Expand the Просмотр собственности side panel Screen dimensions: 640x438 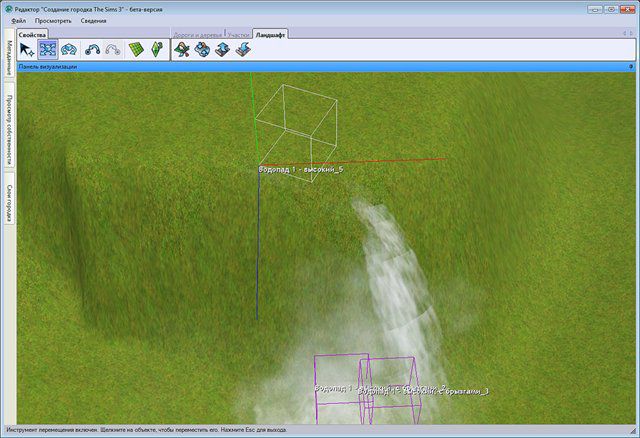click(9, 131)
